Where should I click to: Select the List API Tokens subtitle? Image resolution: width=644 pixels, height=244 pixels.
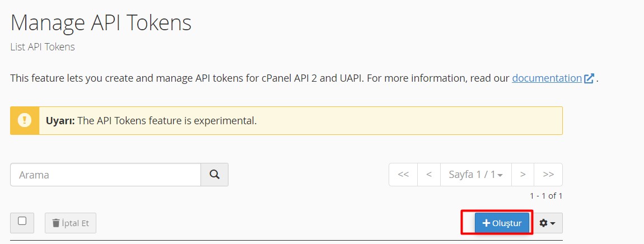click(x=43, y=47)
